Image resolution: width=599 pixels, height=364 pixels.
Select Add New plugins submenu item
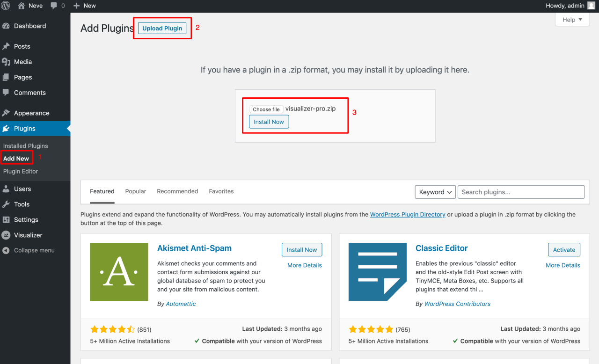[x=16, y=159]
